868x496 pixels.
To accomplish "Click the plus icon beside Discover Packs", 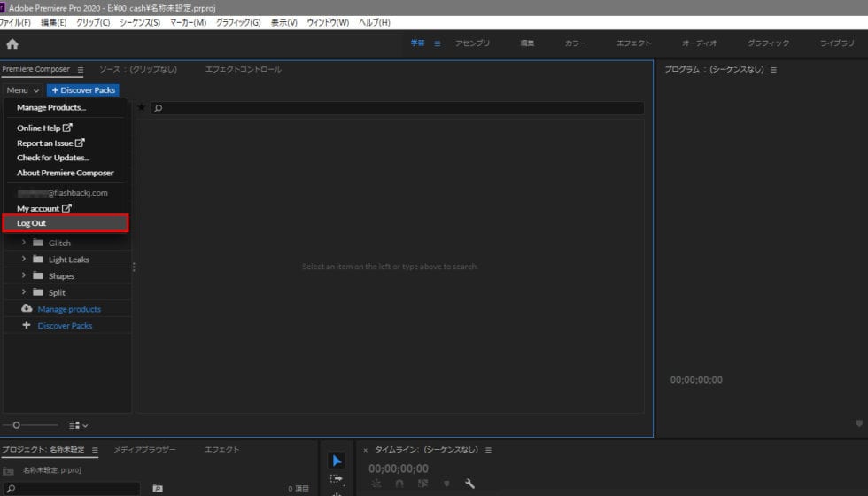I will coord(26,325).
